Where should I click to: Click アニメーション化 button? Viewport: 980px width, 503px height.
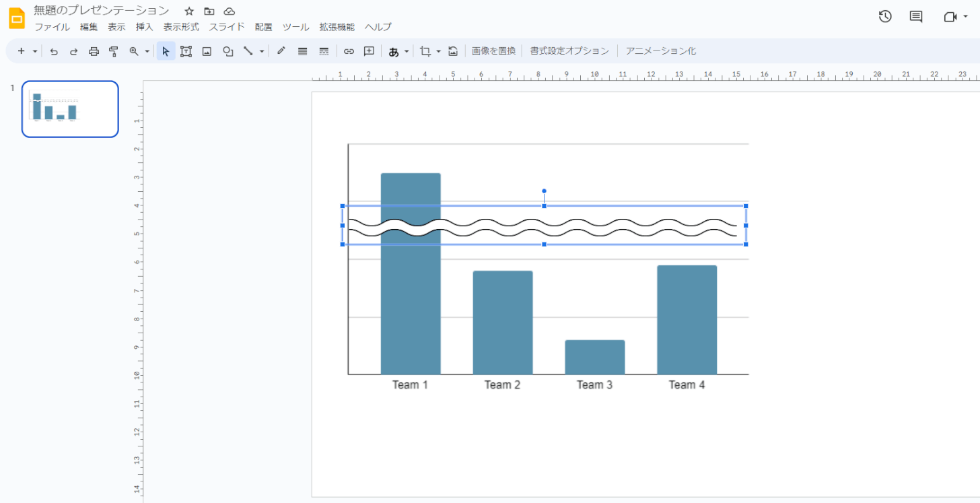[x=661, y=51]
